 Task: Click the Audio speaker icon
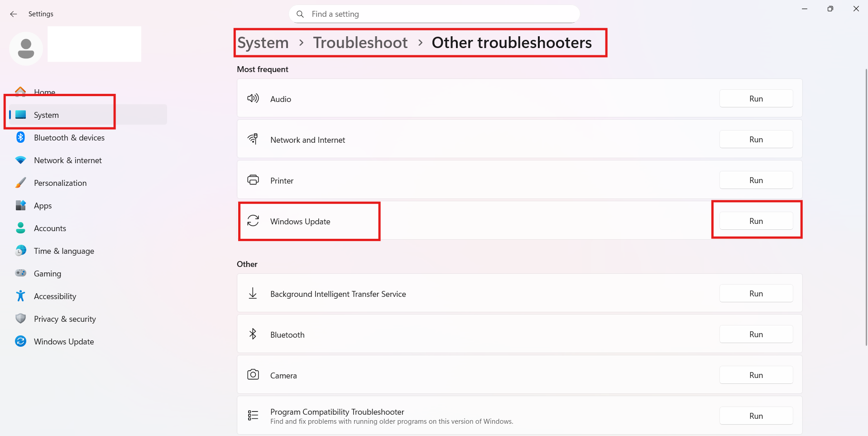pyautogui.click(x=253, y=98)
